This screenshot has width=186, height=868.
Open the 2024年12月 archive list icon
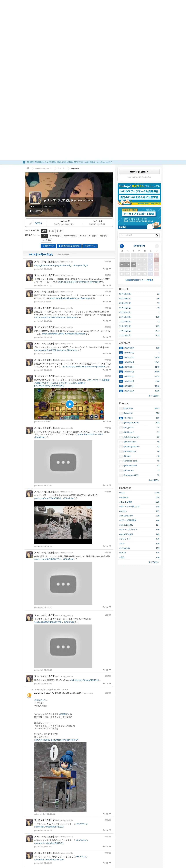pyautogui.click(x=121, y=357)
